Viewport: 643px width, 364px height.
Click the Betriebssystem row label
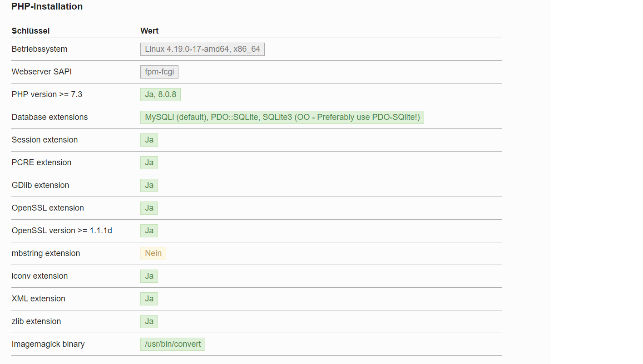tap(40, 49)
